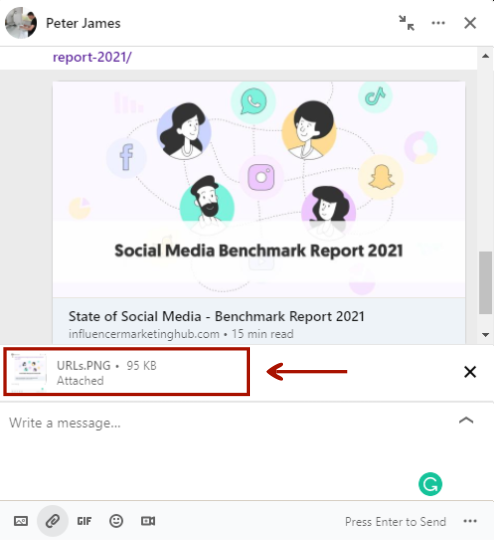Click the attach image icon
This screenshot has height=540, width=494.
[21, 521]
